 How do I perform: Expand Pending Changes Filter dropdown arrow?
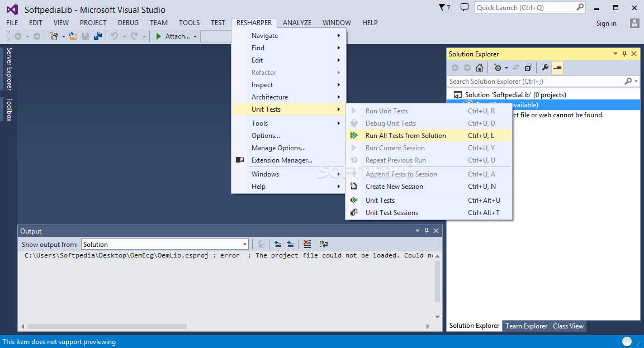click(506, 68)
